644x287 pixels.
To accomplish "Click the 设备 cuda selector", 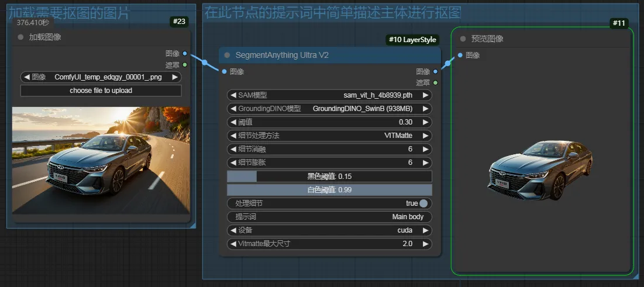I will (329, 230).
